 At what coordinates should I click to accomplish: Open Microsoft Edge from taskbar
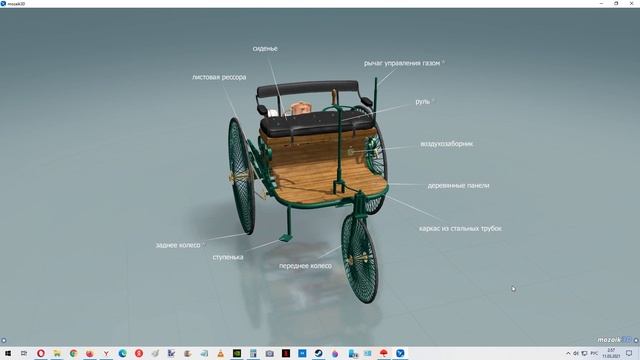[x=122, y=353]
